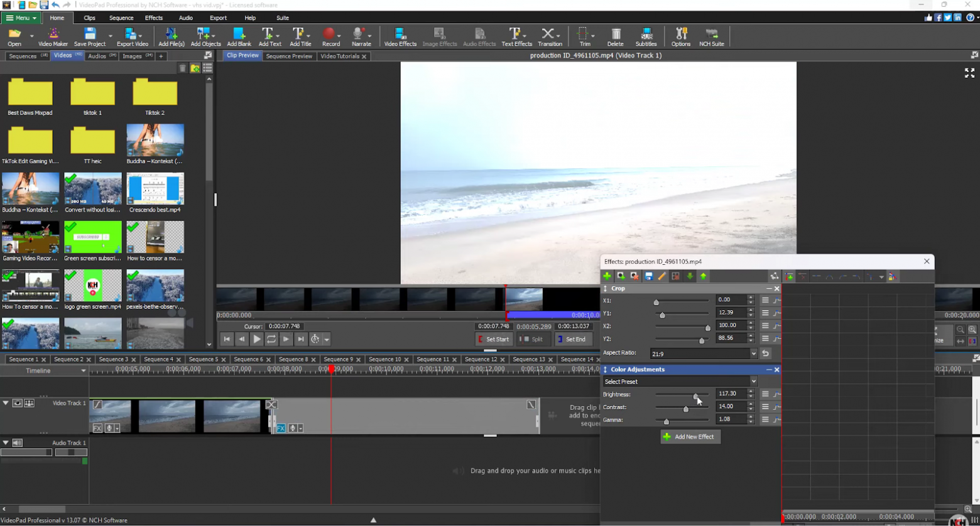Click save effect chain disk icon
This screenshot has width=980, height=526.
tap(649, 276)
